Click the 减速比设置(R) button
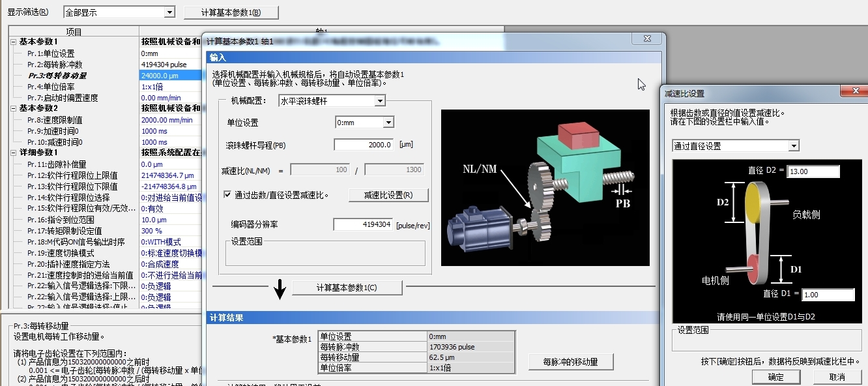The image size is (868, 386). [x=388, y=195]
